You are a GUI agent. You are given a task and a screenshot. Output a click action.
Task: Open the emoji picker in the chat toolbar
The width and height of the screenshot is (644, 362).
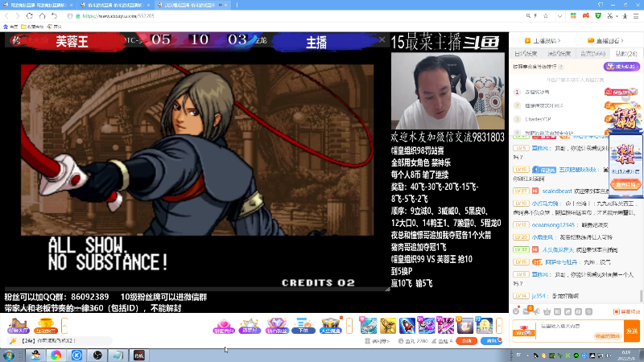pos(516,311)
